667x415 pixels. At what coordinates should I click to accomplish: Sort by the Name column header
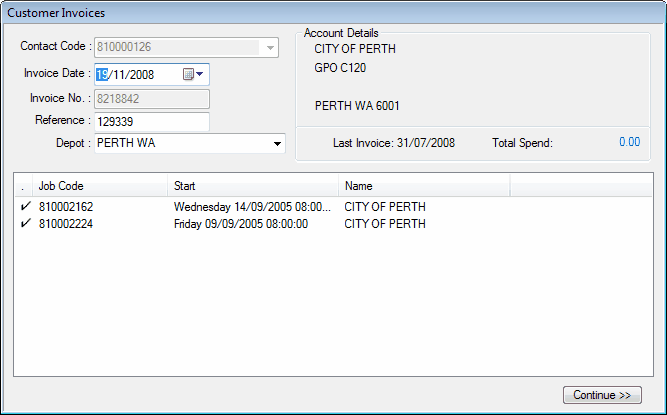click(x=424, y=186)
